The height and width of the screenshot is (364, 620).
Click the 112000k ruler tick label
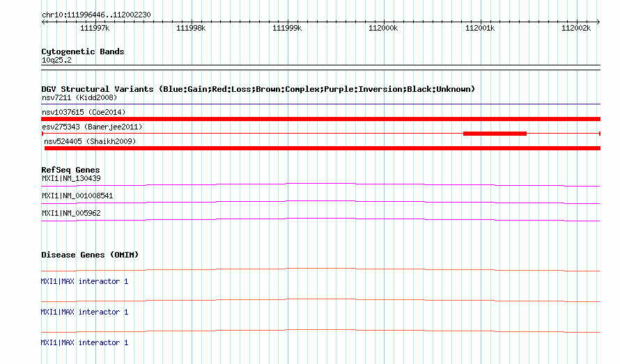383,28
